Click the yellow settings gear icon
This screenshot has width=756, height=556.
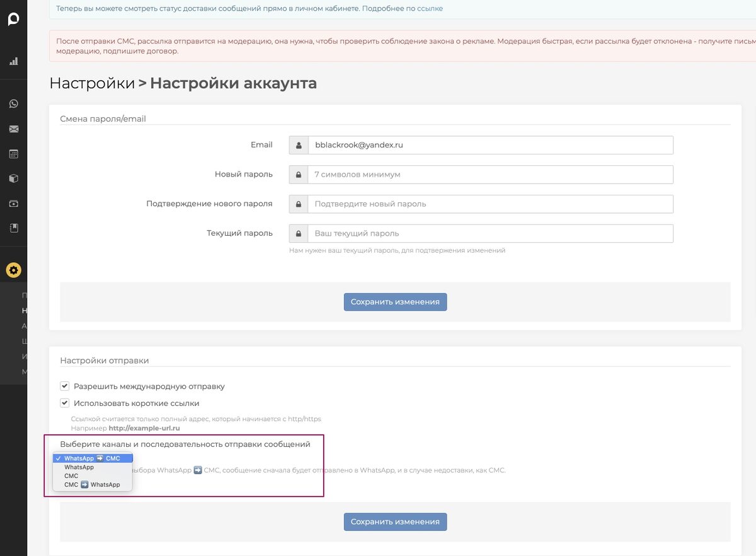coord(13,270)
